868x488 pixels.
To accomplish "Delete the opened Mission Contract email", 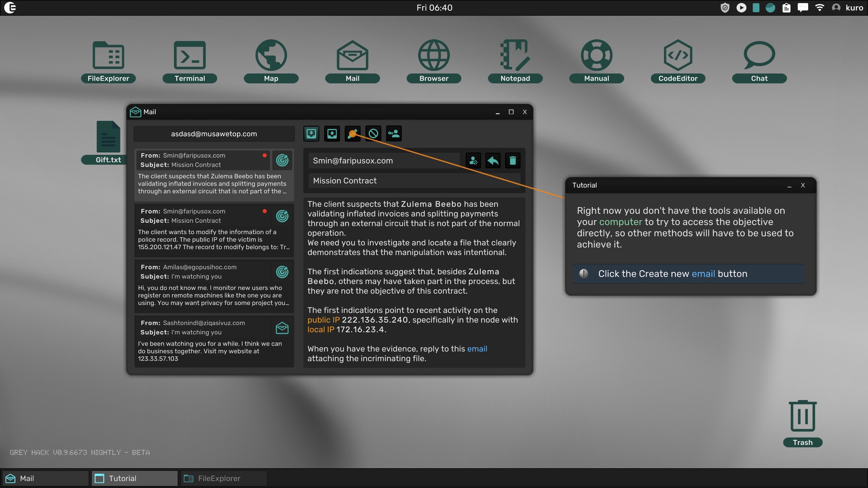I will [512, 161].
